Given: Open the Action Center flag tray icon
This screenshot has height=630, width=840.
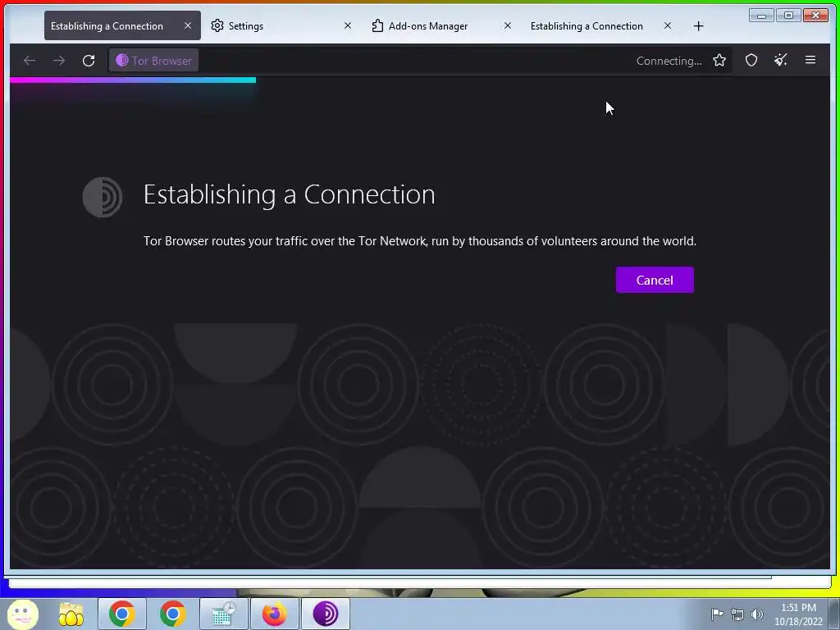Looking at the screenshot, I should [x=717, y=614].
